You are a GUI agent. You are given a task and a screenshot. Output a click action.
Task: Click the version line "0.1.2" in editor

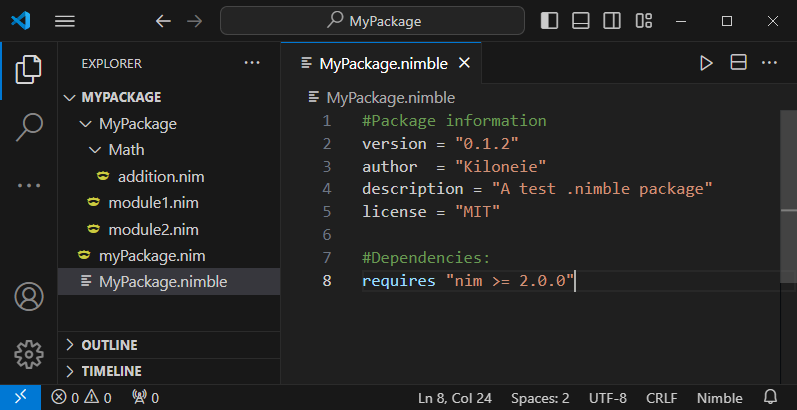click(x=440, y=144)
